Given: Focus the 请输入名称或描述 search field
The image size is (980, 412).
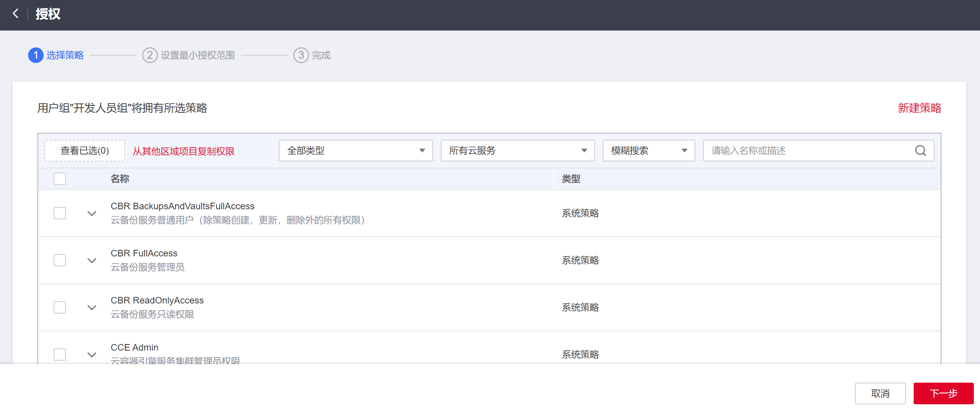Looking at the screenshot, I should click(x=810, y=151).
